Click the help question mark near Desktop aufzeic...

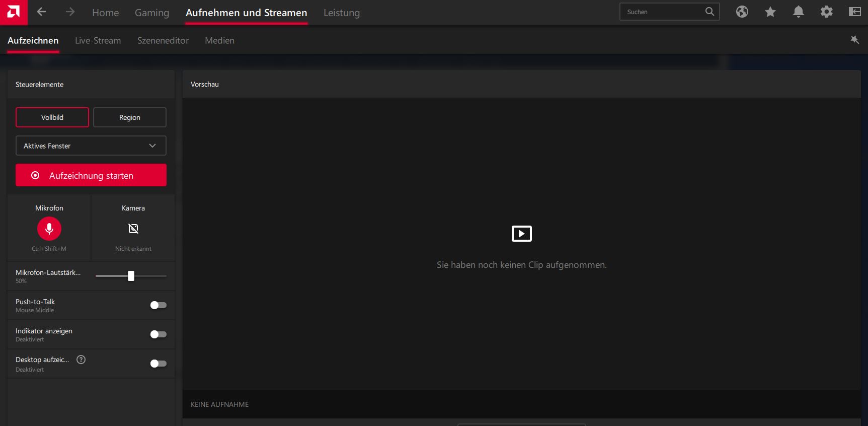point(81,360)
